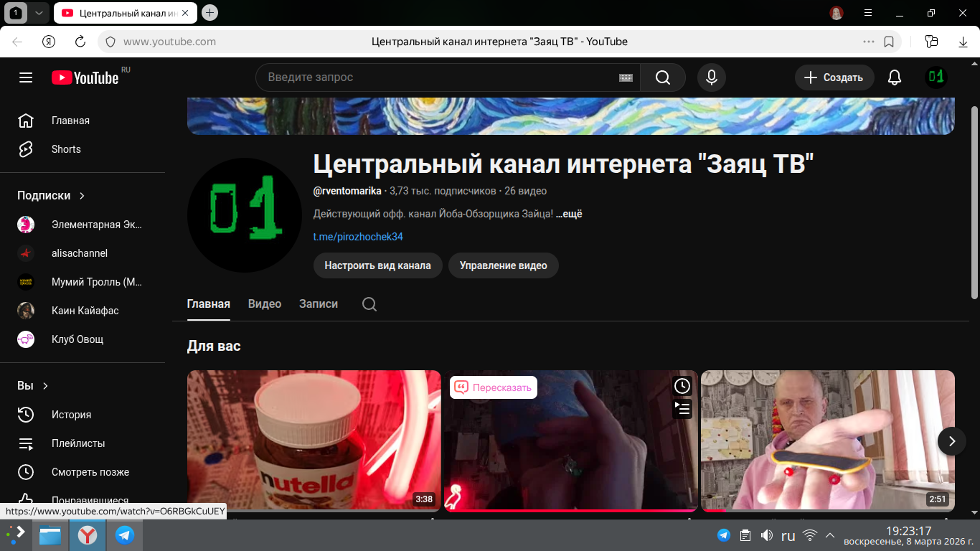This screenshot has height=551, width=980.
Task: Open the application launcher on taskbar
Action: pyautogui.click(x=15, y=535)
